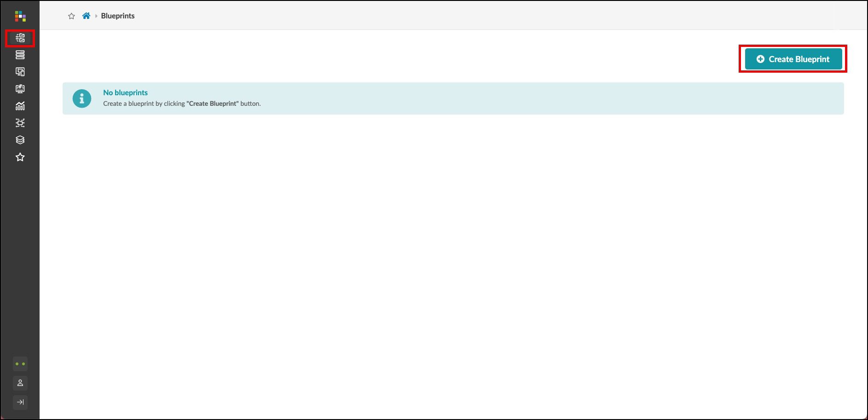Click the Blueprints breadcrumb label
The image size is (868, 420).
pyautogui.click(x=118, y=16)
